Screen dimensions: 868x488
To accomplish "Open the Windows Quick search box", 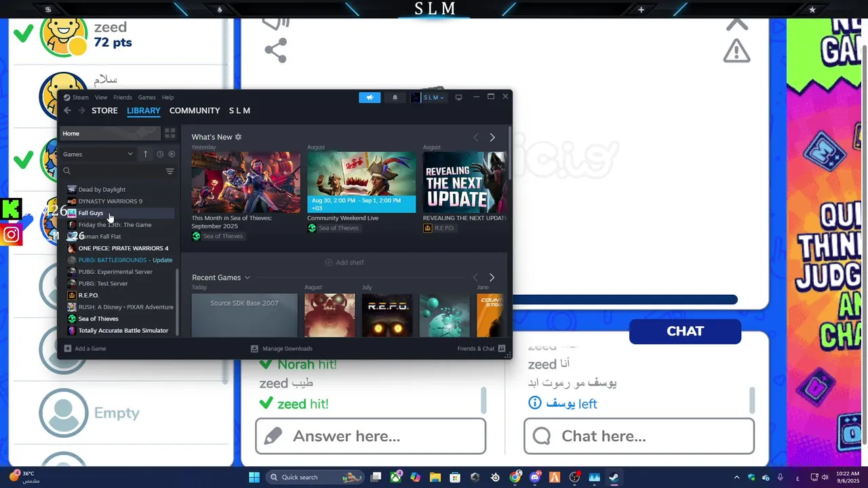I will [x=315, y=477].
